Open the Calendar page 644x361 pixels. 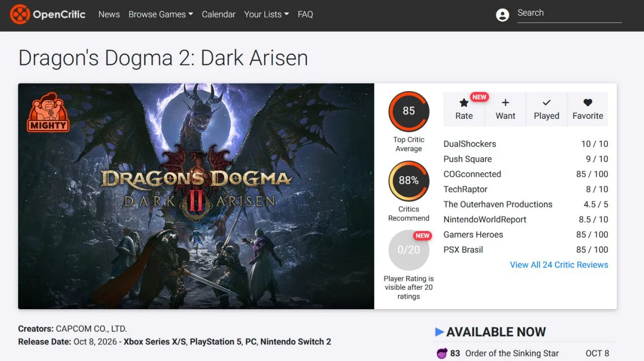coord(218,15)
